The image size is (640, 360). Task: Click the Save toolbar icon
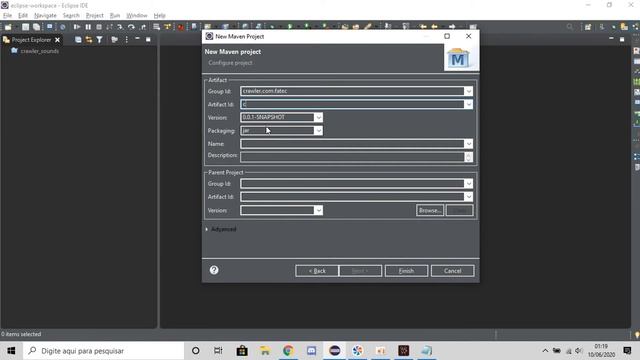(x=25, y=27)
